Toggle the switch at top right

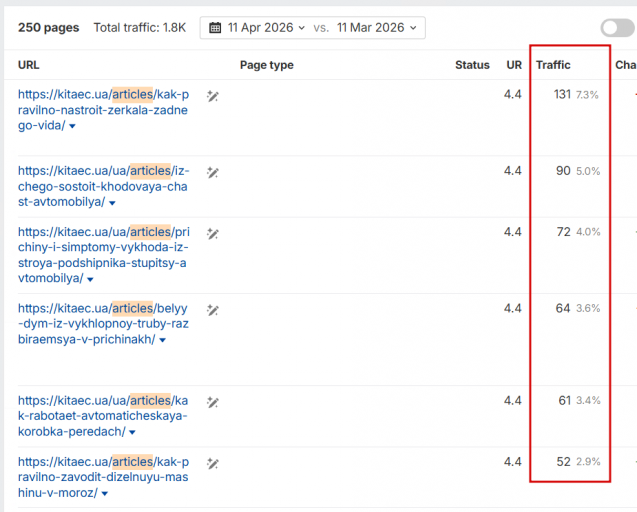617,28
